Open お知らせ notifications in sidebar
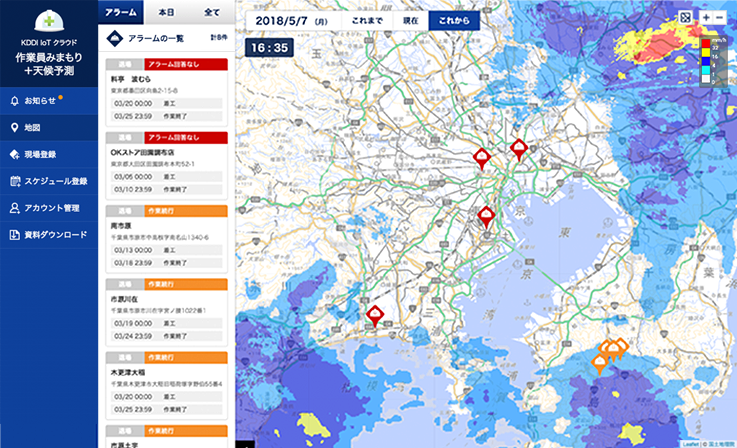Image resolution: width=737 pixels, height=448 pixels. pyautogui.click(x=49, y=101)
